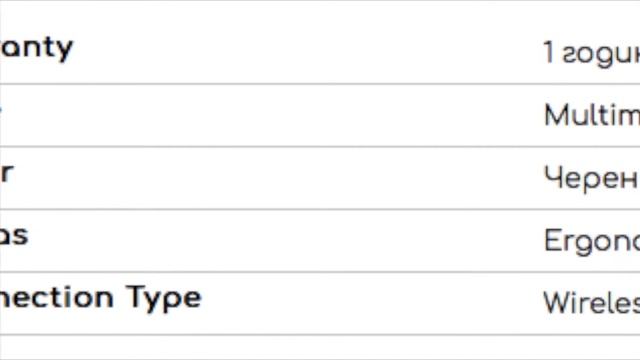This screenshot has width=640, height=360.
Task: Select the 'Wireles' connection value
Action: pos(592,303)
